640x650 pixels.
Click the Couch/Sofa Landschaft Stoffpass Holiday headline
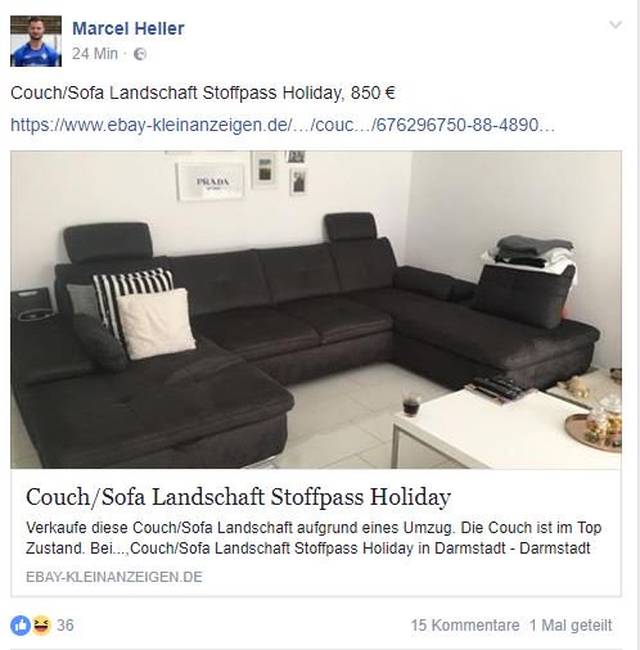point(238,497)
